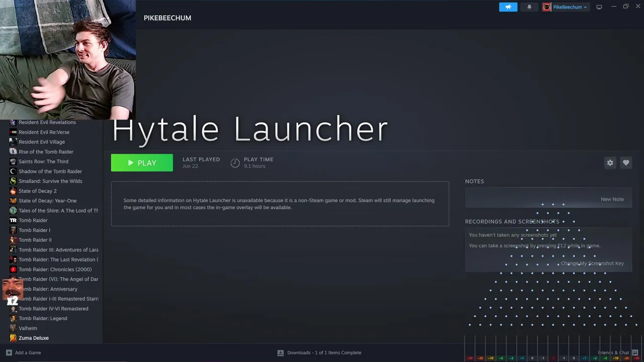Click Change My Screenshot Key

tap(592, 263)
